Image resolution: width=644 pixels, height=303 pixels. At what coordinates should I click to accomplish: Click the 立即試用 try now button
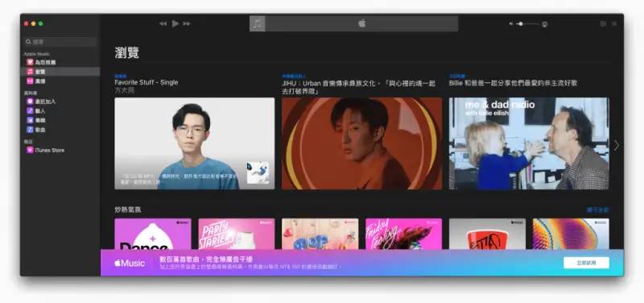586,263
